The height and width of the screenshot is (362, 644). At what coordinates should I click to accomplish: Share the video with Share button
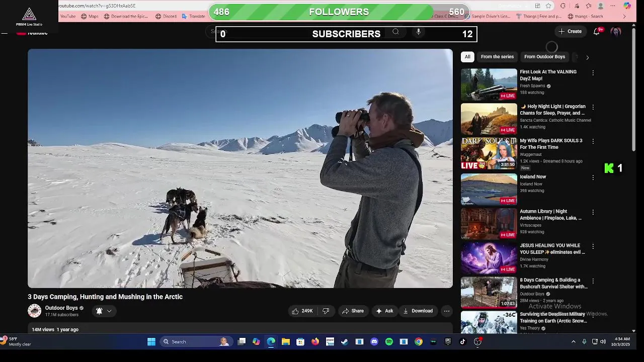tap(353, 311)
